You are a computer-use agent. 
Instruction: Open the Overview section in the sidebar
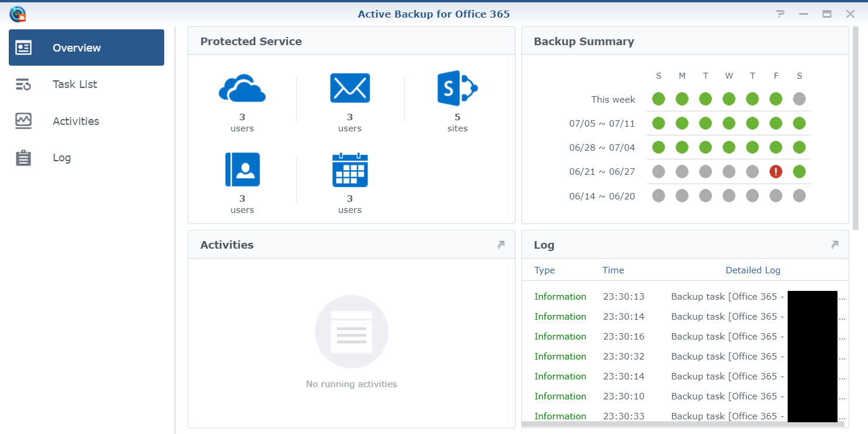86,48
